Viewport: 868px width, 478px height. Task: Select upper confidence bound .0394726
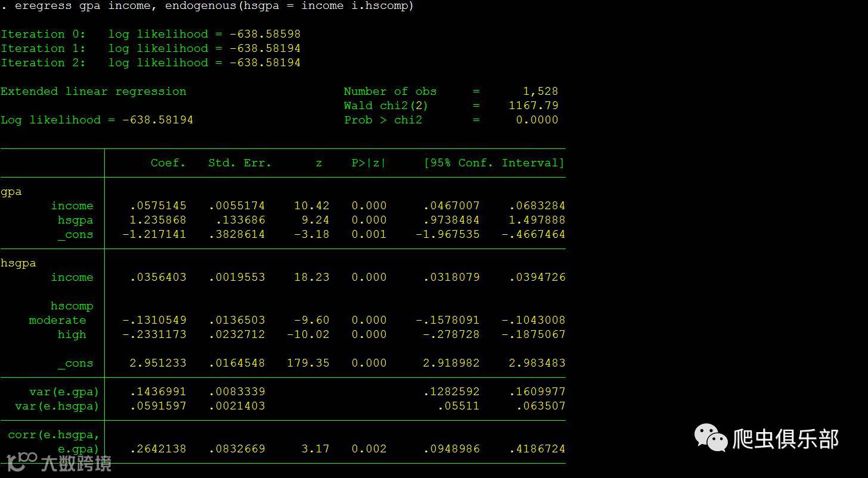[x=537, y=277]
